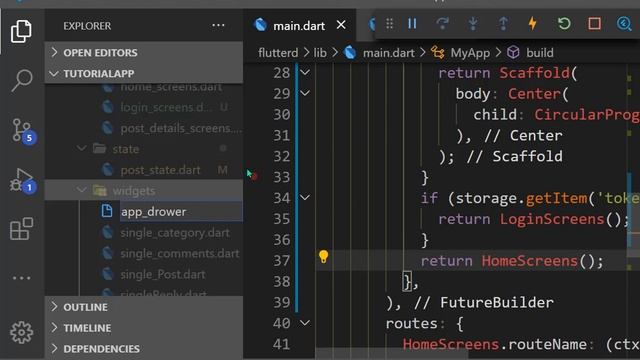This screenshot has width=640, height=360.
Task: Step into in debug toolbar
Action: (x=473, y=24)
